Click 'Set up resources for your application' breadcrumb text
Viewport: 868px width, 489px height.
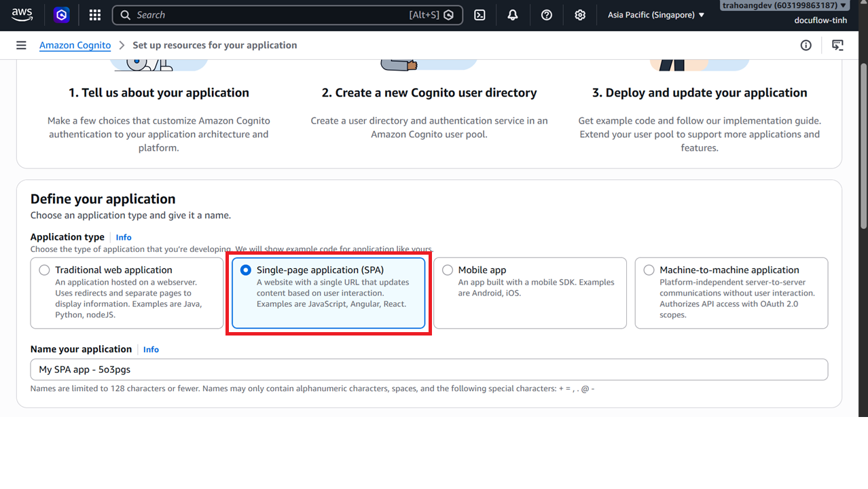tap(215, 46)
